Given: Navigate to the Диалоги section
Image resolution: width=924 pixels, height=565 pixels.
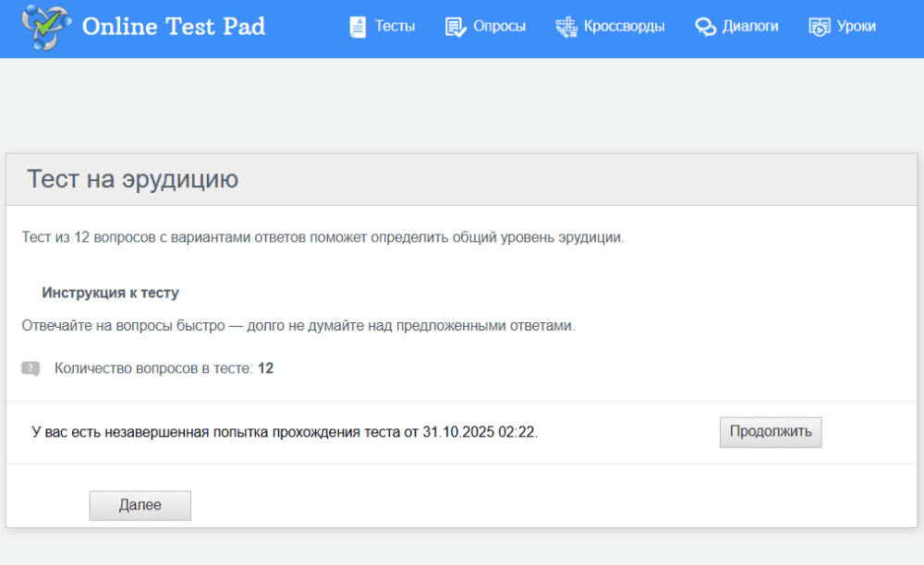Looking at the screenshot, I should (750, 27).
